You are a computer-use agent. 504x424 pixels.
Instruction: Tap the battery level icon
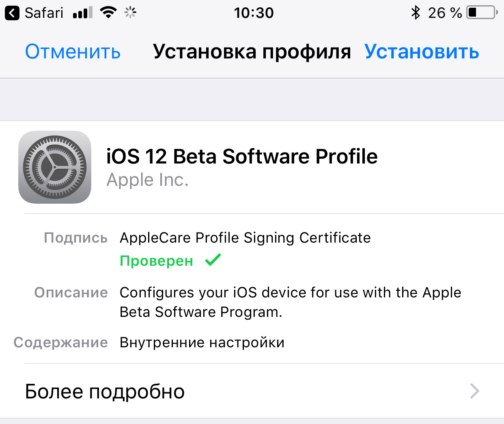(x=482, y=13)
